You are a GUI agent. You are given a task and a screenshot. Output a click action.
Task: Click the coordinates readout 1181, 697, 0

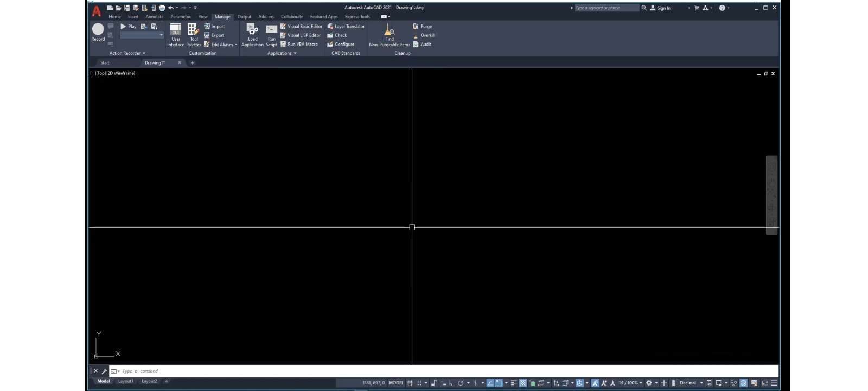pyautogui.click(x=373, y=383)
